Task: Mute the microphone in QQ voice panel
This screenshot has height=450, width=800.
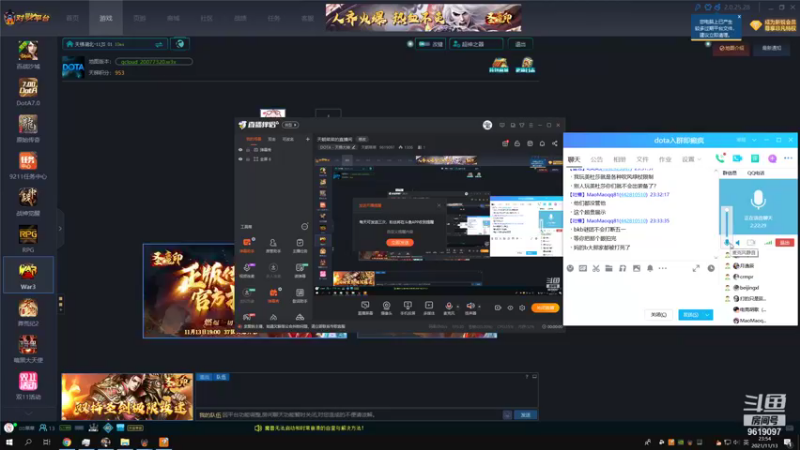Action: pos(727,243)
